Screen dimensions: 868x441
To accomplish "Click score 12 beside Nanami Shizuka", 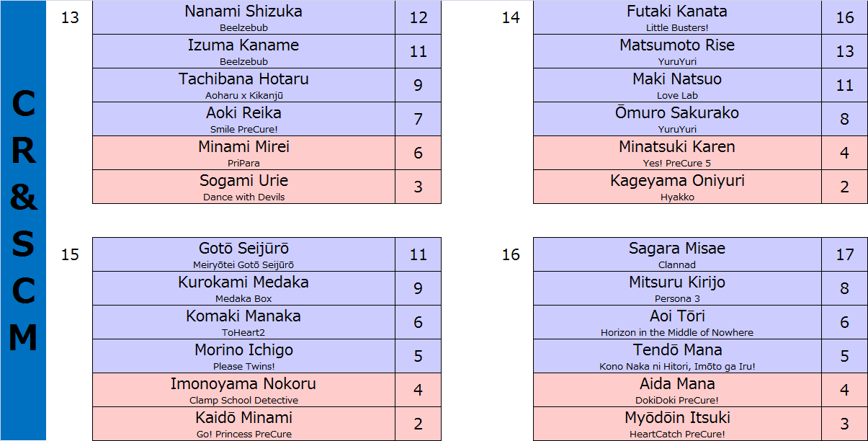I will (x=418, y=17).
